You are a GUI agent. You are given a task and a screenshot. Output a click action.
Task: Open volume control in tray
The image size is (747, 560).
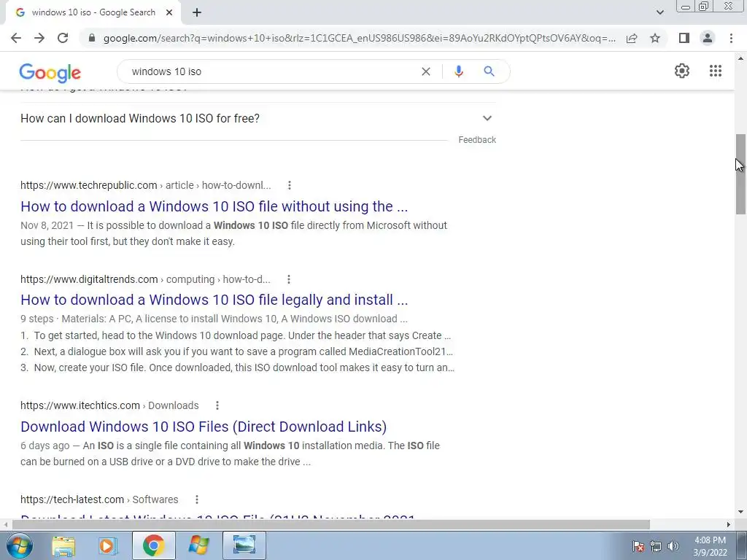click(673, 546)
